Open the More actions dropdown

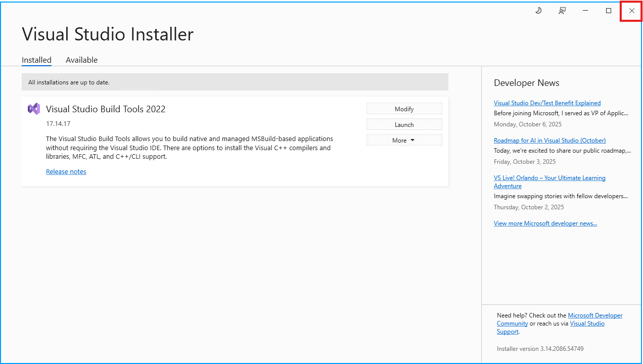coord(404,140)
